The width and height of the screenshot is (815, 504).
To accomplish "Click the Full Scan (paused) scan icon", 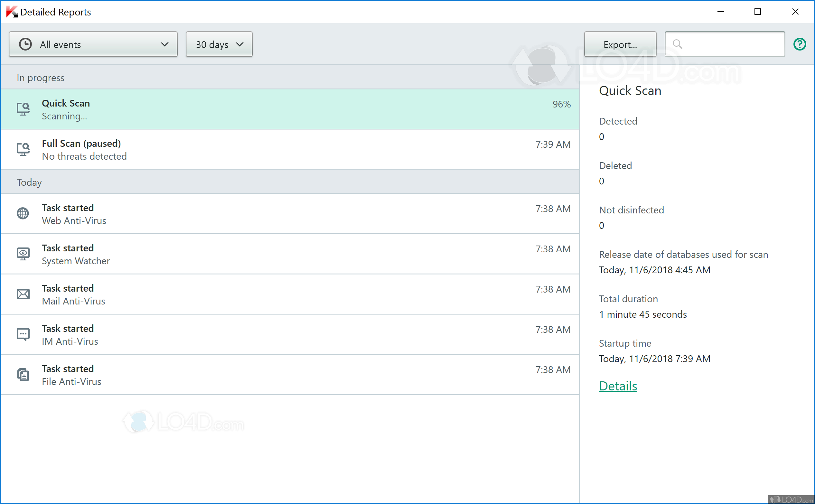I will pos(23,149).
